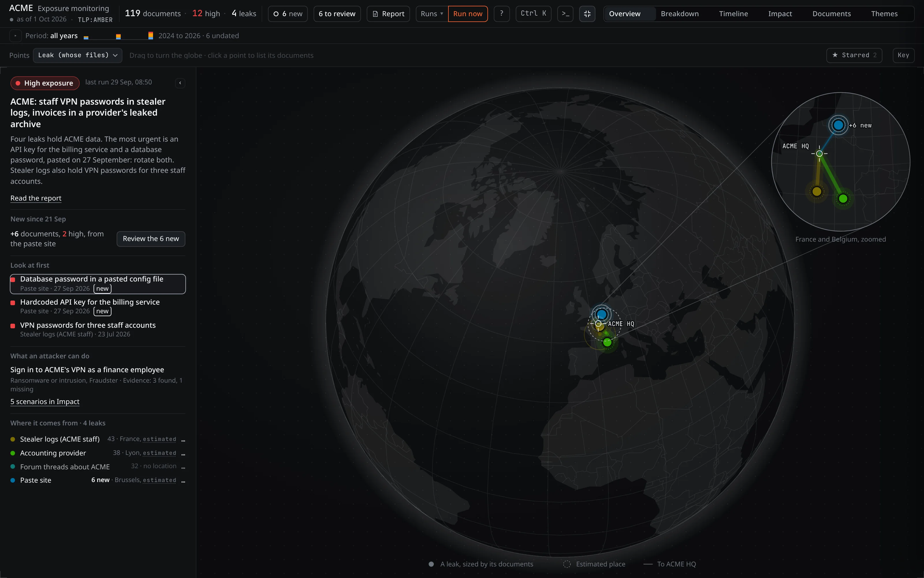Click the 2026 bar in period histogram
The height and width of the screenshot is (578, 924).
pos(150,36)
